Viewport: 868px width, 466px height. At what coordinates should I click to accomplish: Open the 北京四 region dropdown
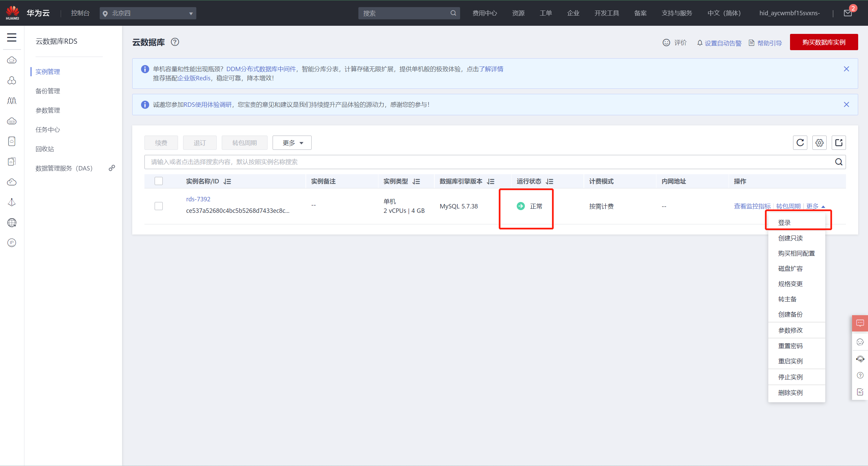point(148,13)
